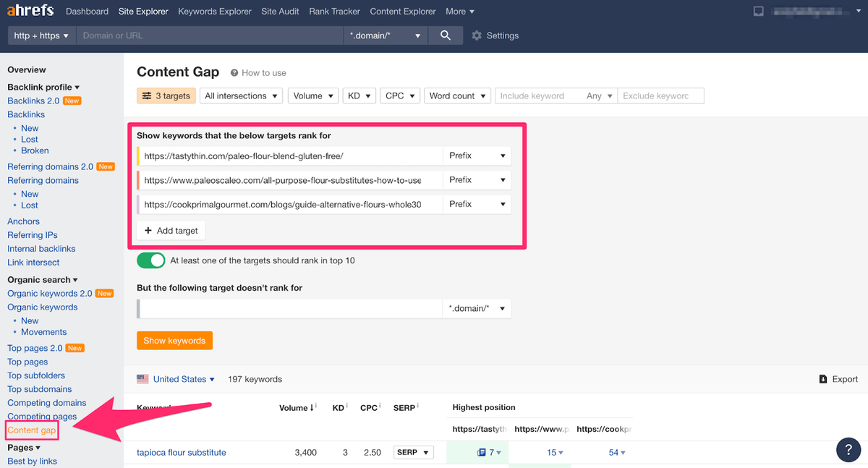The width and height of the screenshot is (868, 468).
Task: Click the SERP column info icon
Action: click(419, 407)
